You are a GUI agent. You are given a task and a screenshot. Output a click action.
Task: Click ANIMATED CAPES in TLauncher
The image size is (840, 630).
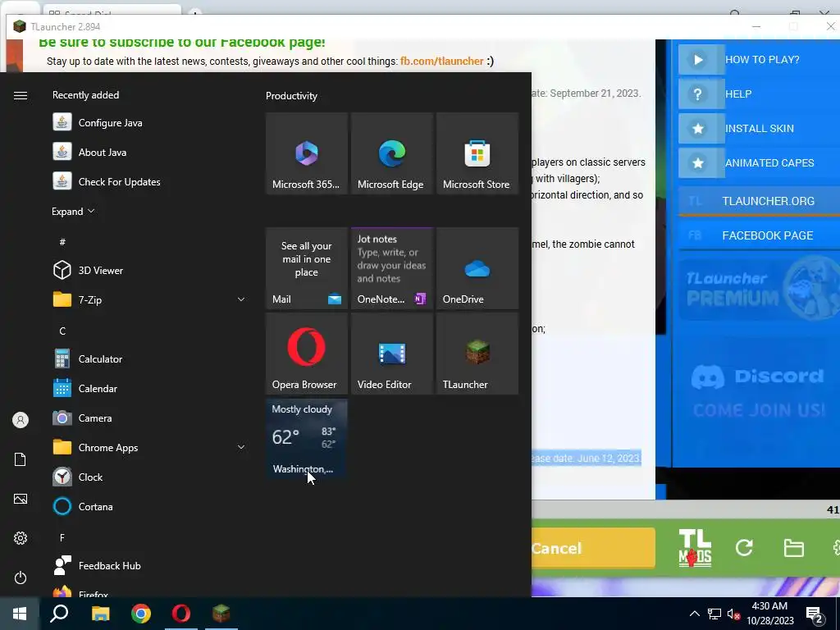point(759,163)
